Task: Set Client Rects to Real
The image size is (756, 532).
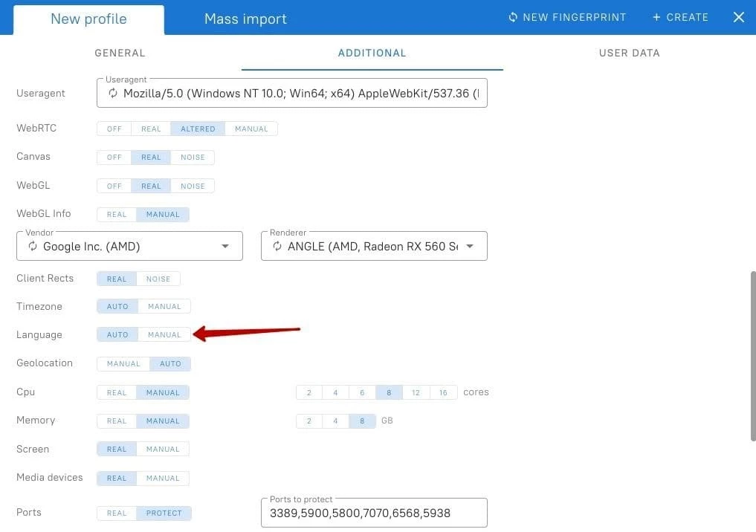Action: click(117, 279)
